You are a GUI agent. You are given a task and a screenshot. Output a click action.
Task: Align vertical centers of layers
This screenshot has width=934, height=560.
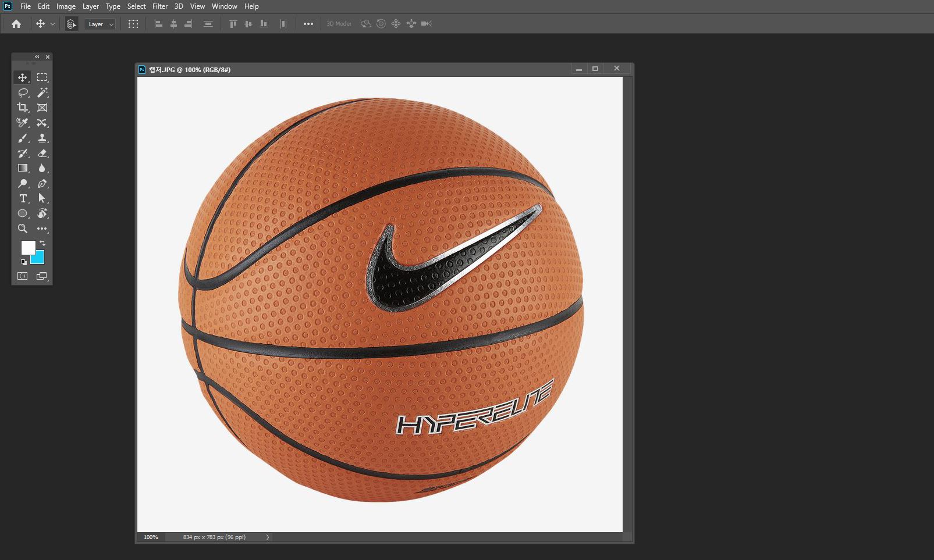248,24
